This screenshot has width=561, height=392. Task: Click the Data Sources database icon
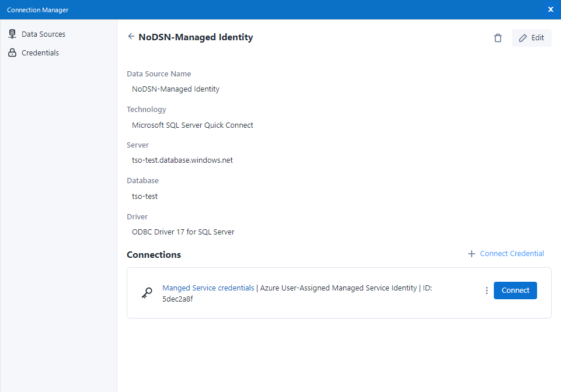(12, 34)
